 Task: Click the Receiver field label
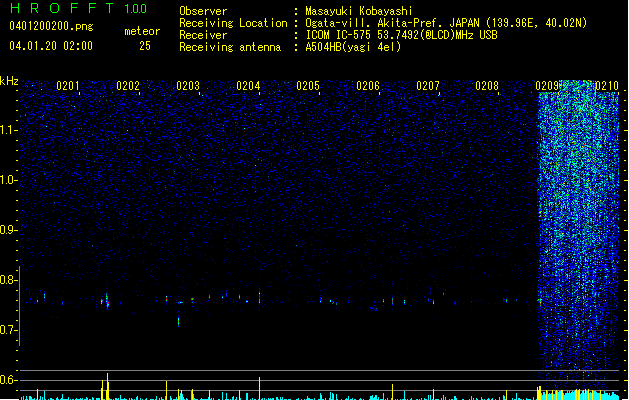point(203,35)
